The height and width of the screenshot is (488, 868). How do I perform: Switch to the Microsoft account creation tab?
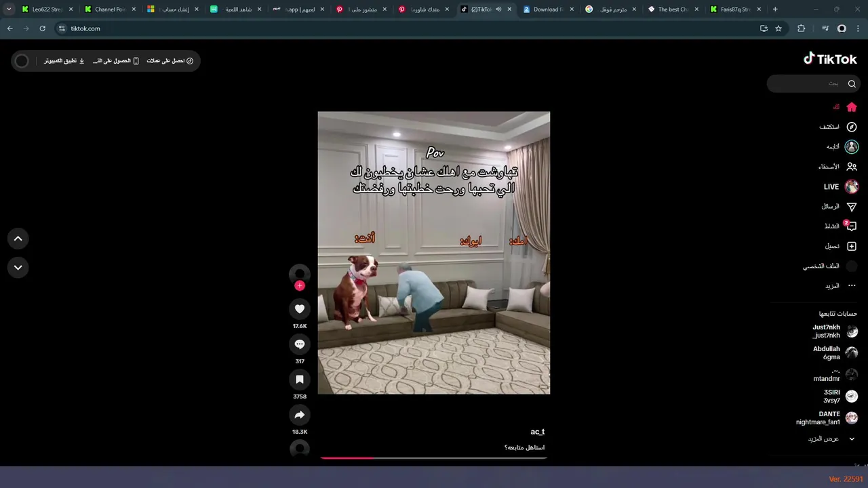click(x=172, y=9)
